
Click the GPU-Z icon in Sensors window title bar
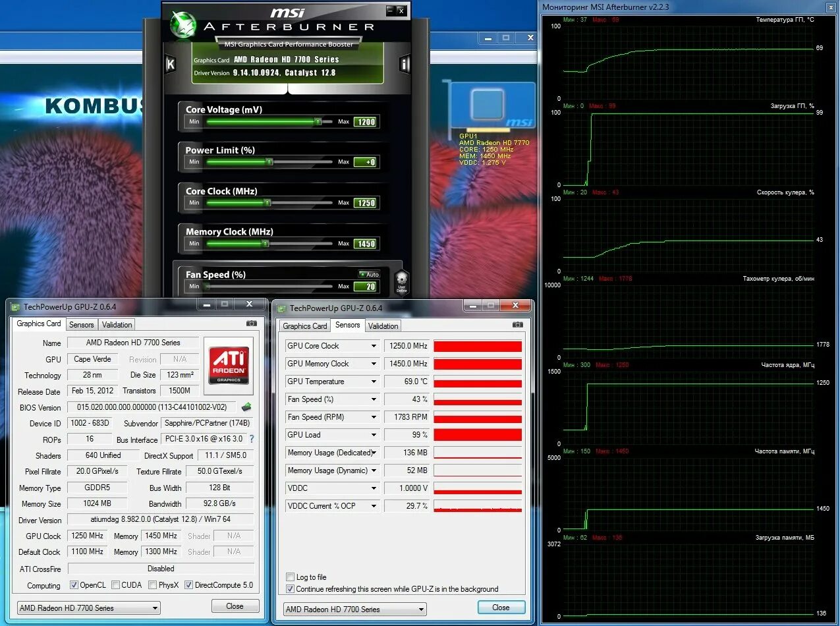click(x=283, y=308)
